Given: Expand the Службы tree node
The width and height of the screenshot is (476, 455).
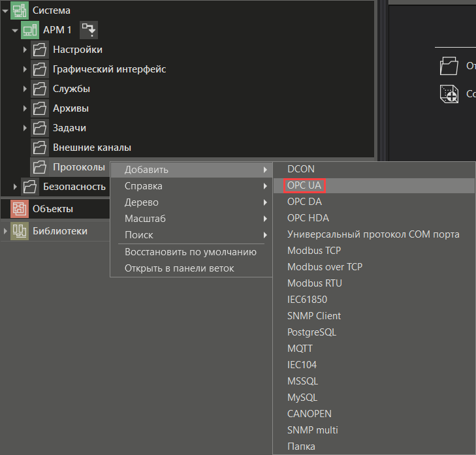Looking at the screenshot, I should [x=25, y=89].
